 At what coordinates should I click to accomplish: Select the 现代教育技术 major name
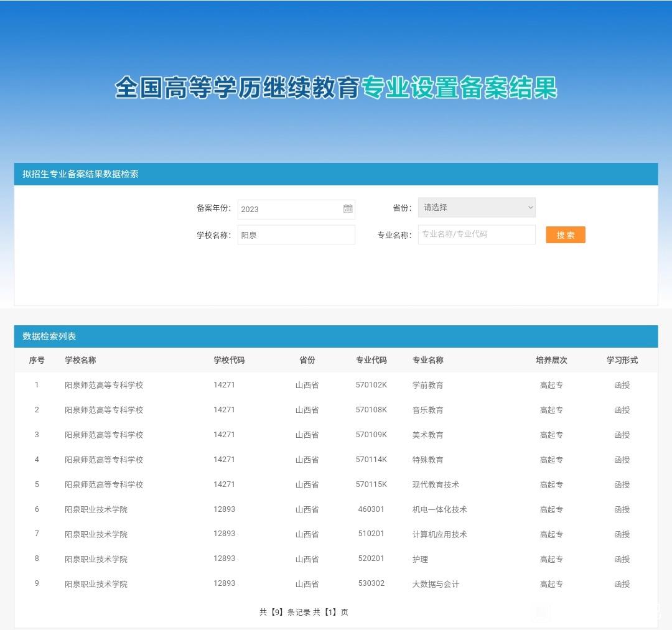click(436, 484)
